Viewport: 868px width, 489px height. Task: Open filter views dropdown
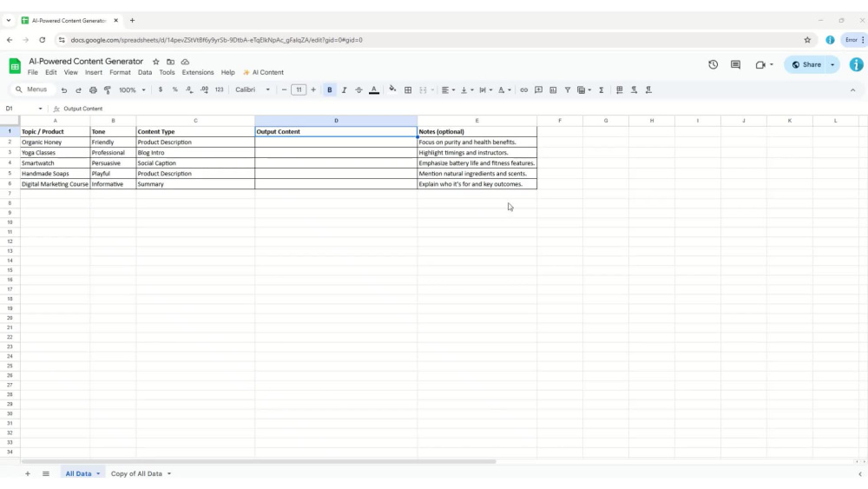[x=584, y=89]
